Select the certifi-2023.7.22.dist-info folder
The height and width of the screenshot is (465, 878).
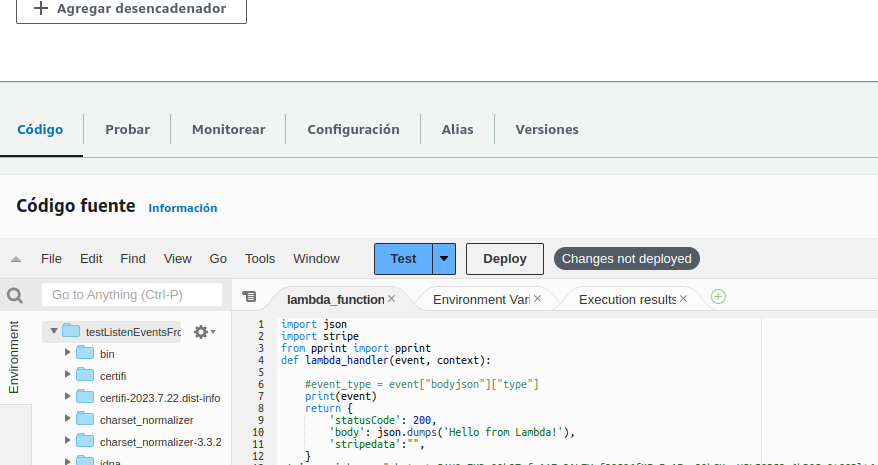pyautogui.click(x=160, y=398)
